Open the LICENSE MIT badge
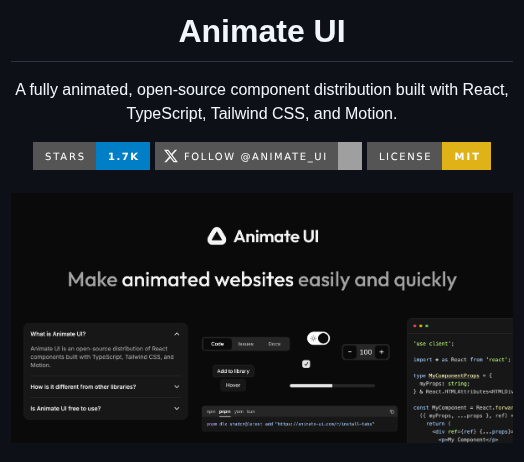This screenshot has width=524, height=462. [429, 156]
